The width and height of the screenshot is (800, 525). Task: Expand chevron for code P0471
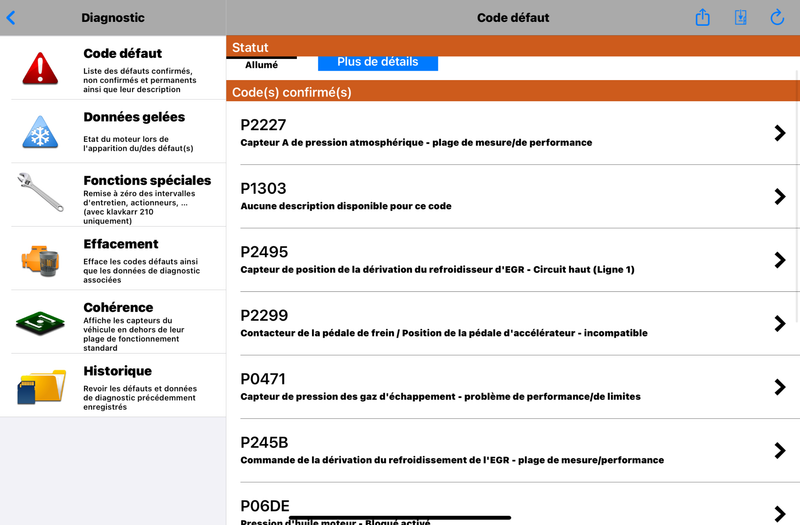[779, 387]
